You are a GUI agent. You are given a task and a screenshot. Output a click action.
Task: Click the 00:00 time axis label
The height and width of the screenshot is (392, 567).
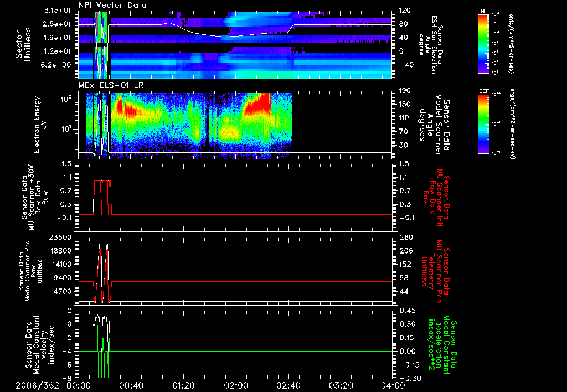pyautogui.click(x=79, y=385)
